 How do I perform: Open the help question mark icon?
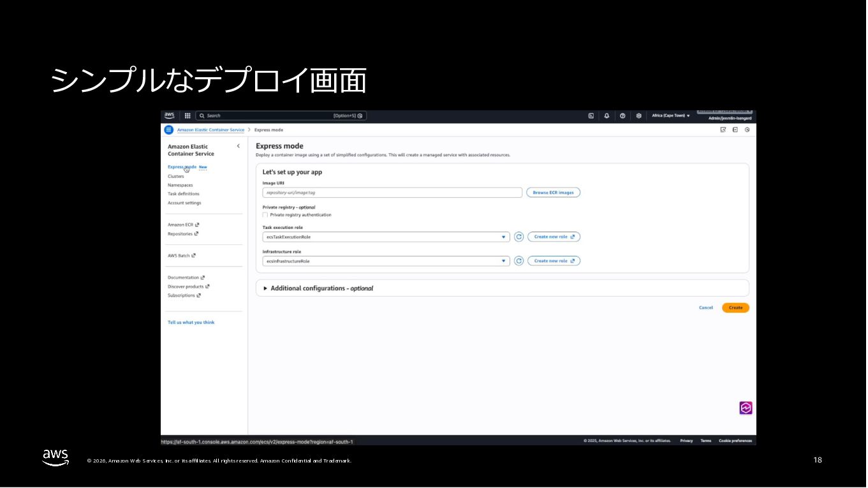tap(622, 115)
